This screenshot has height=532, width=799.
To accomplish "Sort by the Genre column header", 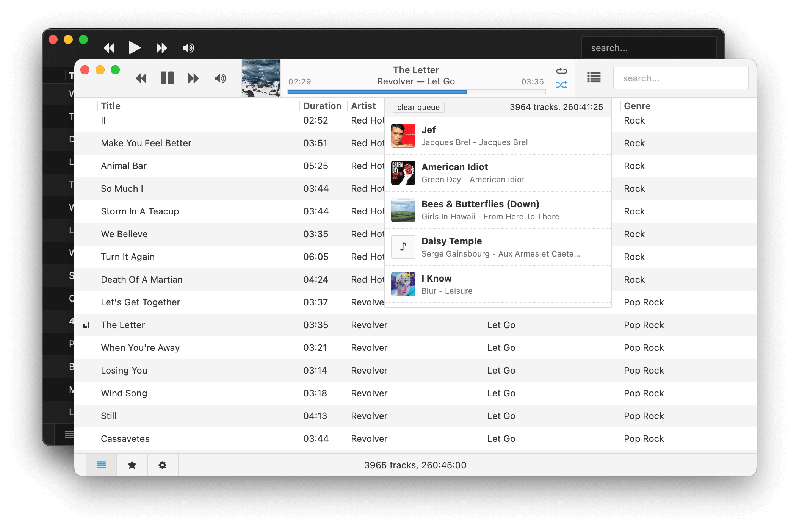I will click(637, 106).
